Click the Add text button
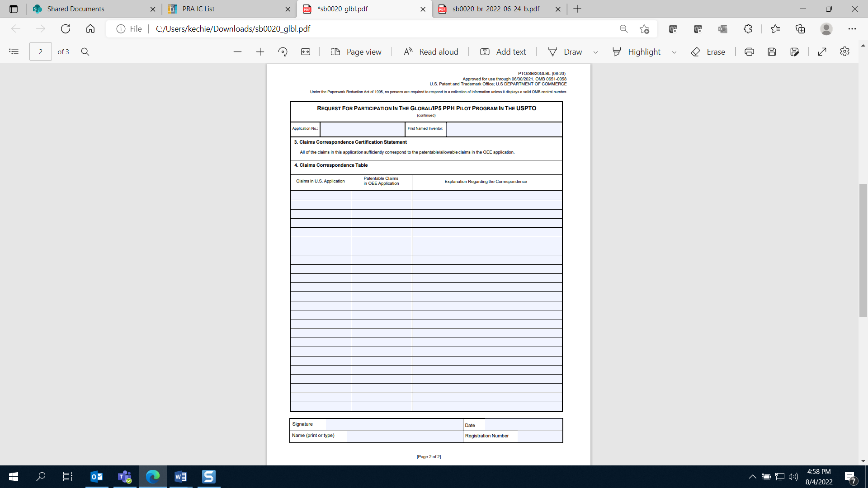The height and width of the screenshot is (488, 868). click(x=503, y=52)
